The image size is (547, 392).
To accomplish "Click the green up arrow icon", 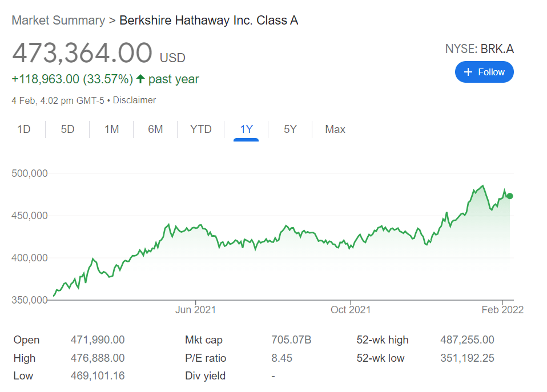I will pyautogui.click(x=140, y=79).
